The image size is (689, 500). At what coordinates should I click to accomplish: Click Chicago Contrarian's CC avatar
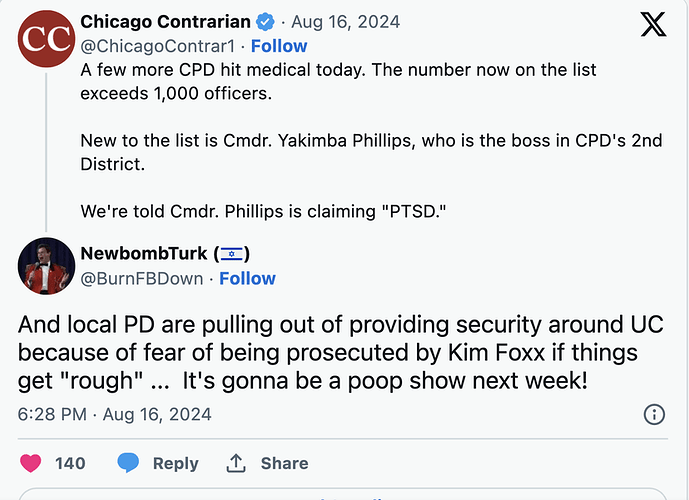[x=46, y=39]
